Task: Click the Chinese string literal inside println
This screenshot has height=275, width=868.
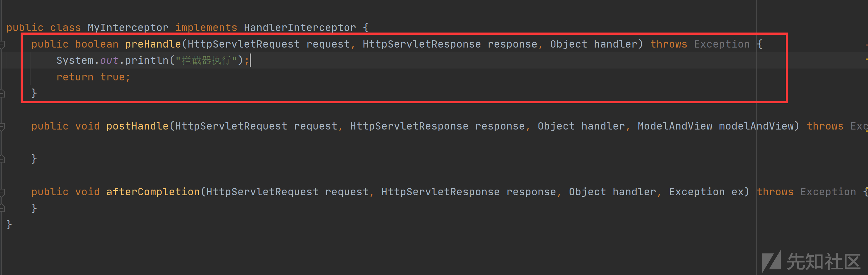Action: [x=206, y=60]
